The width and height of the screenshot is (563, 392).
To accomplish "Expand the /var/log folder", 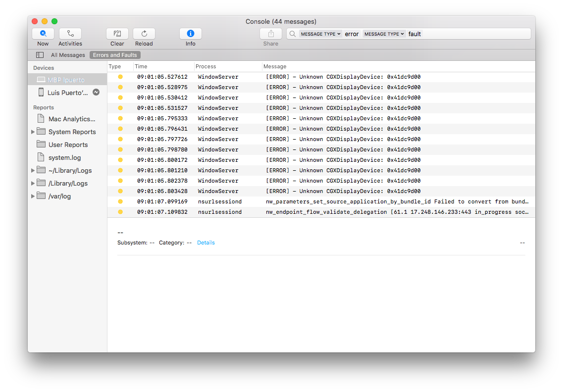I will 33,196.
